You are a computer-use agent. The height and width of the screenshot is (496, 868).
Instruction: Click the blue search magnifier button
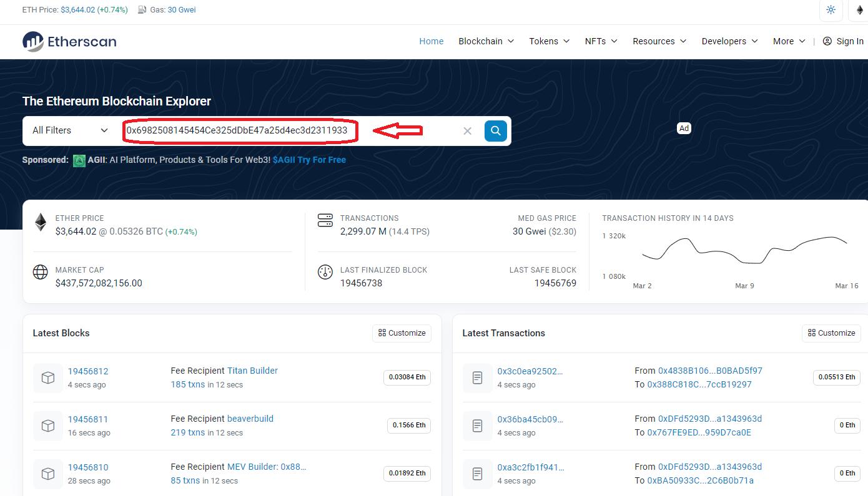(496, 131)
